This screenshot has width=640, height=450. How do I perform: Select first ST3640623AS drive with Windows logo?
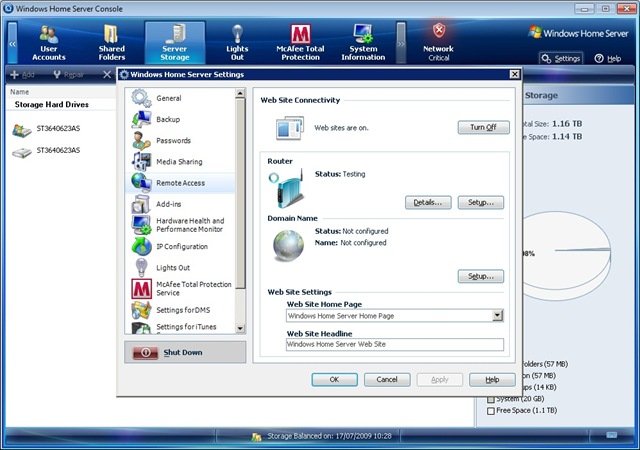(47, 129)
